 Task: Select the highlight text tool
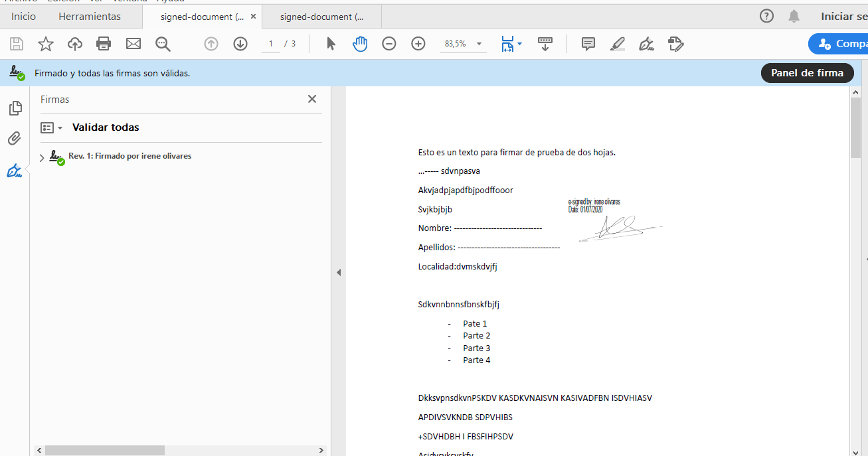click(618, 44)
